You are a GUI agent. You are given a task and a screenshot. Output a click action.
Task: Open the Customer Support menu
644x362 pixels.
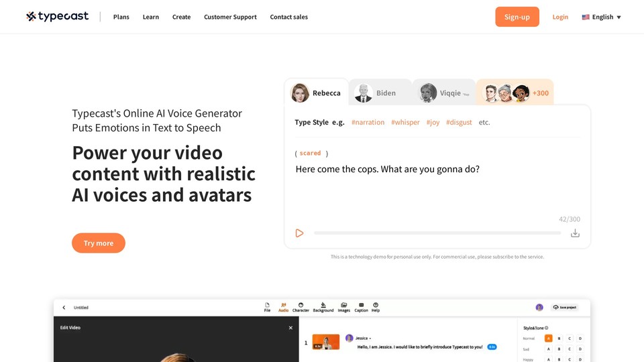point(230,17)
